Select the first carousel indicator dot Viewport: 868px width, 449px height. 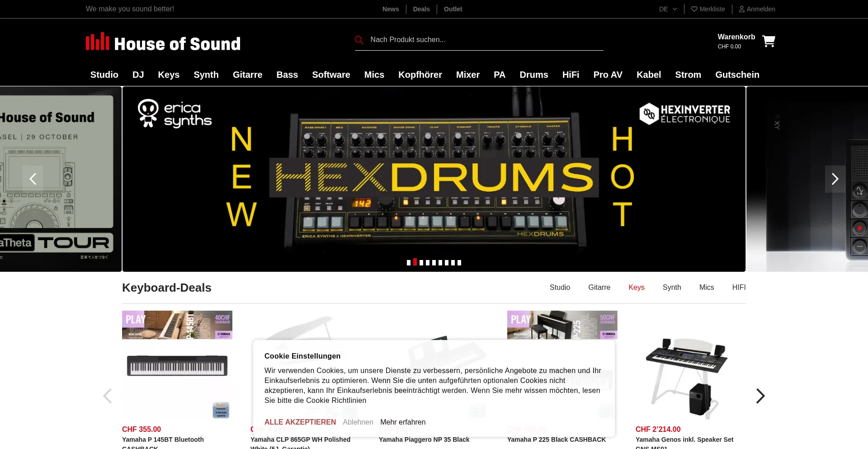pyautogui.click(x=409, y=262)
